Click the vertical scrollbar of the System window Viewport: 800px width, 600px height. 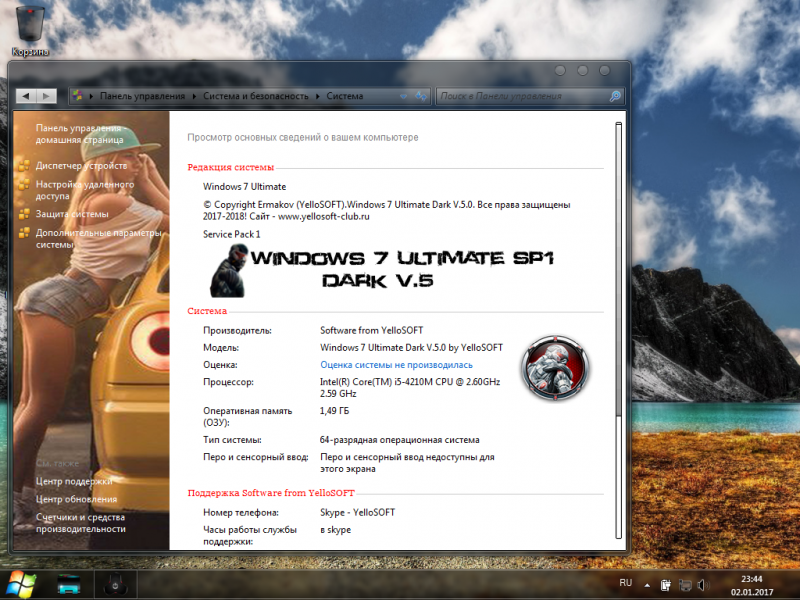click(x=618, y=330)
